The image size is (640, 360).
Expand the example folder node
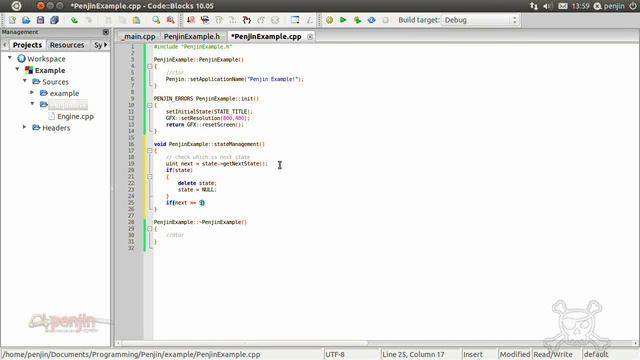pyautogui.click(x=32, y=93)
